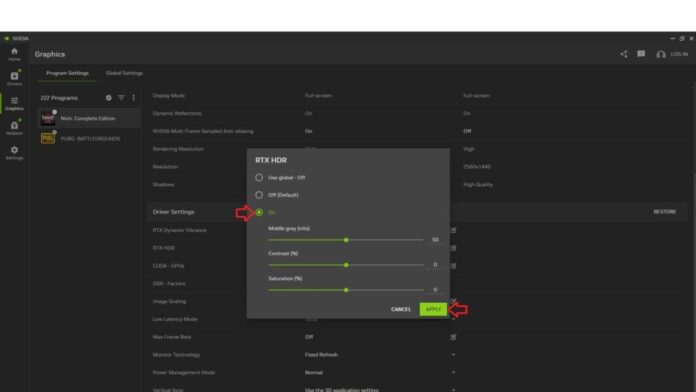The image size is (696, 392).
Task: Click the Nioh: Complete Edition game thumbnail
Action: pyautogui.click(x=48, y=119)
